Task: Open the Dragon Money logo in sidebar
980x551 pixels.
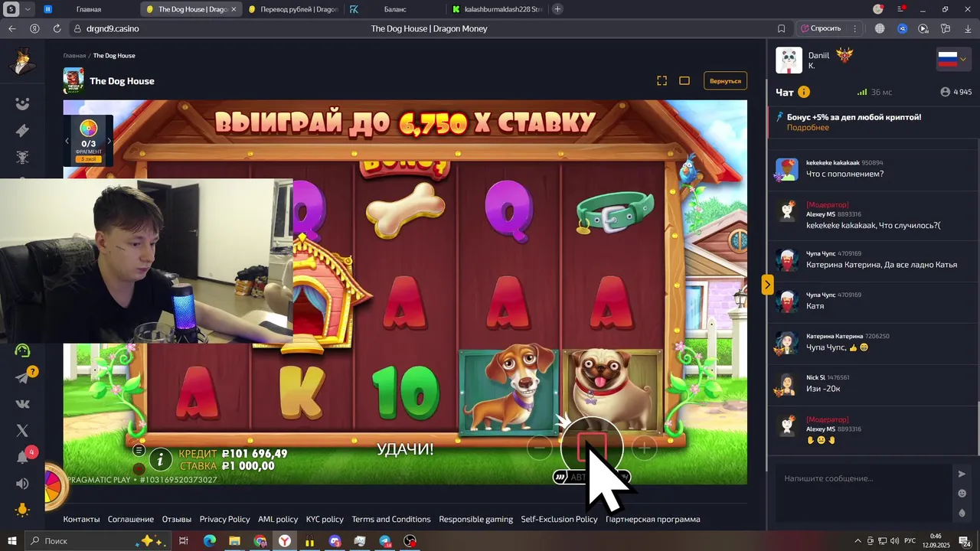Action: point(23,62)
